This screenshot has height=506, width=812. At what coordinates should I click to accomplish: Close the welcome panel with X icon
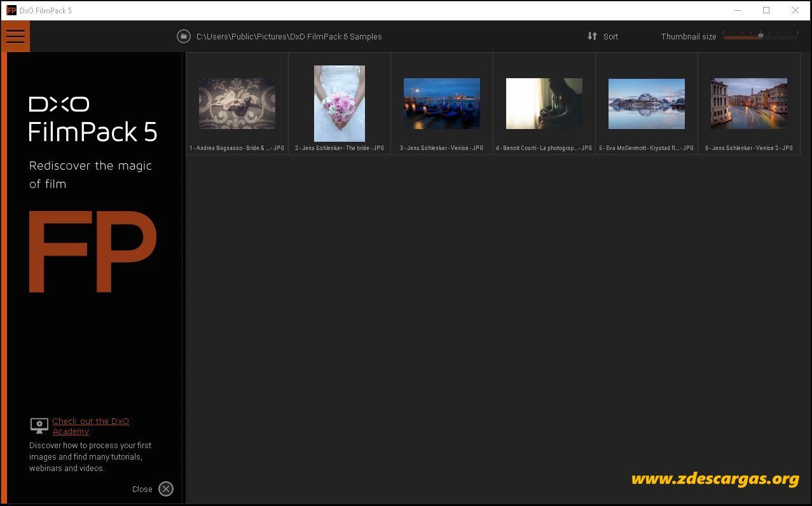[x=166, y=489]
